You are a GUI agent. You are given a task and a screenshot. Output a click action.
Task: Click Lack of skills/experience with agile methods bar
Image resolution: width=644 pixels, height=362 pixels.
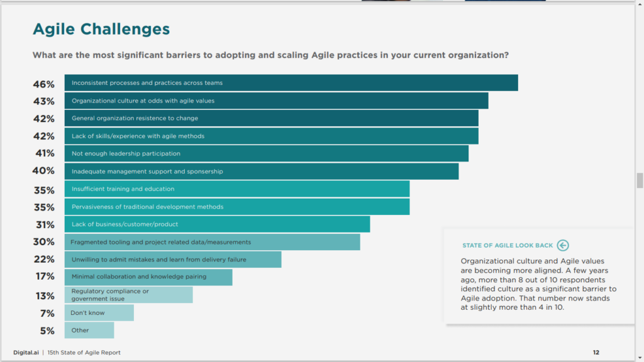pyautogui.click(x=271, y=136)
